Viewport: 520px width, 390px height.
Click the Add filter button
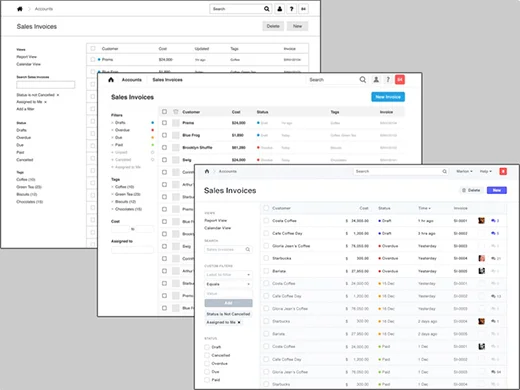click(x=228, y=303)
